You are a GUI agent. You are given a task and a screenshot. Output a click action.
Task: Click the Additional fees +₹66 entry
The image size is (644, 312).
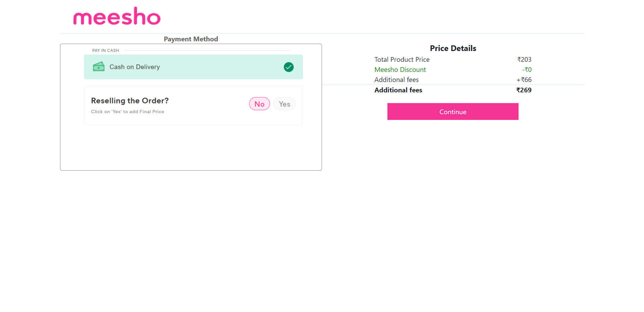tap(524, 80)
